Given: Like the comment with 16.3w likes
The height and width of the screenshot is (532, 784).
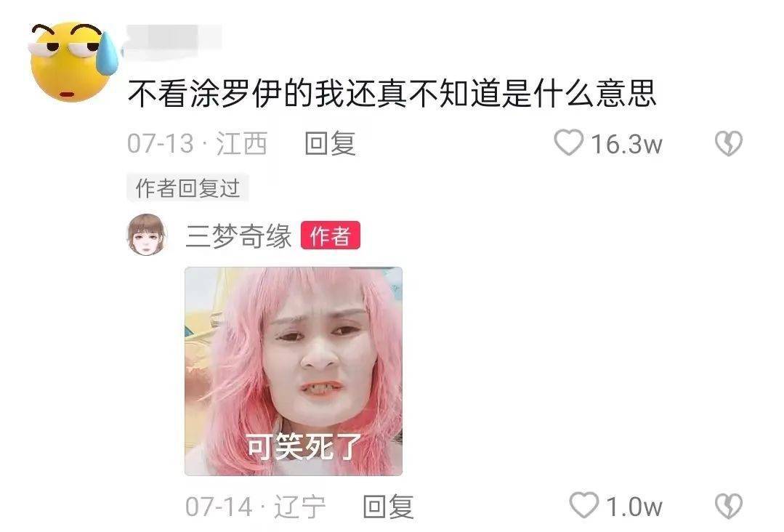Looking at the screenshot, I should pyautogui.click(x=568, y=142).
